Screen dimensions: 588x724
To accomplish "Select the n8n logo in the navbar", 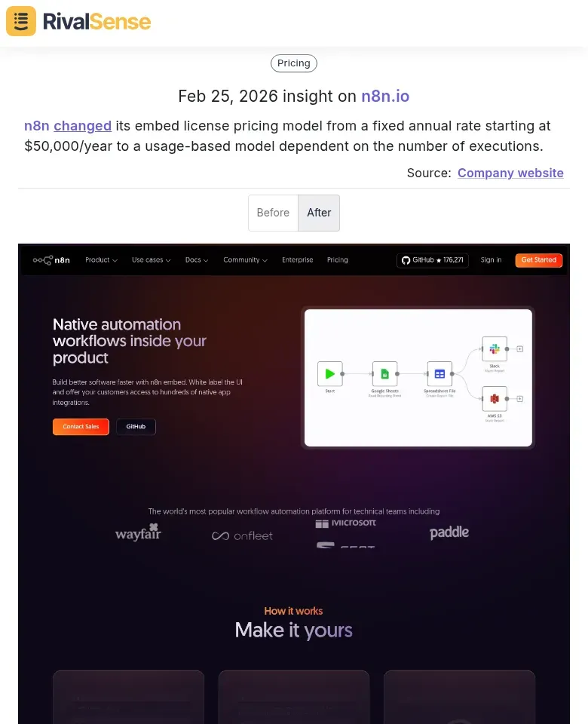I will pos(51,259).
